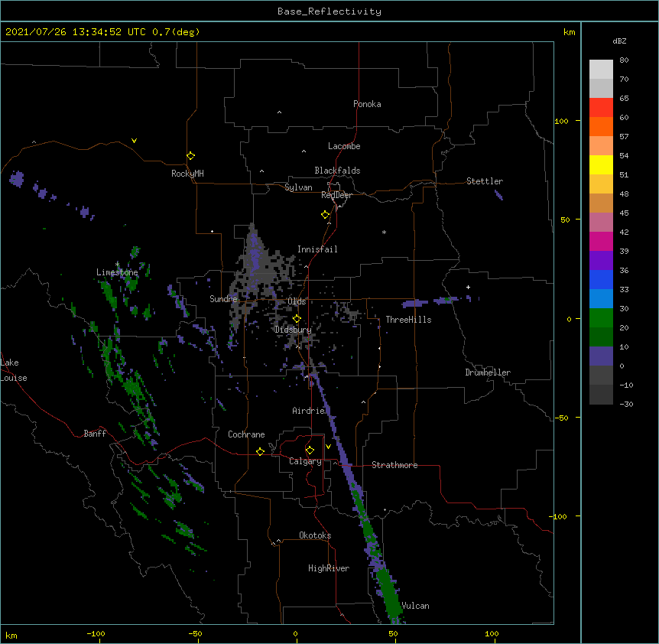659x644 pixels.
Task: Click the Olds town label
Action: (x=297, y=301)
